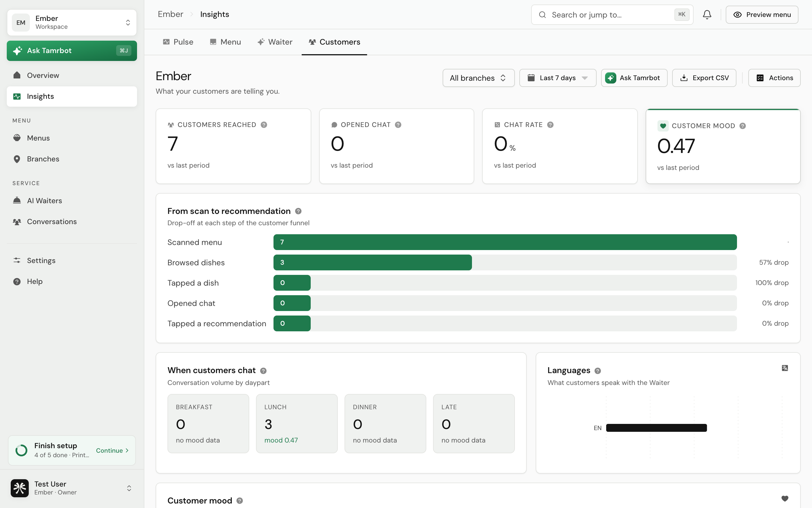Click the help icon beside Opened Chat
This screenshot has width=812, height=508.
pyautogui.click(x=398, y=125)
